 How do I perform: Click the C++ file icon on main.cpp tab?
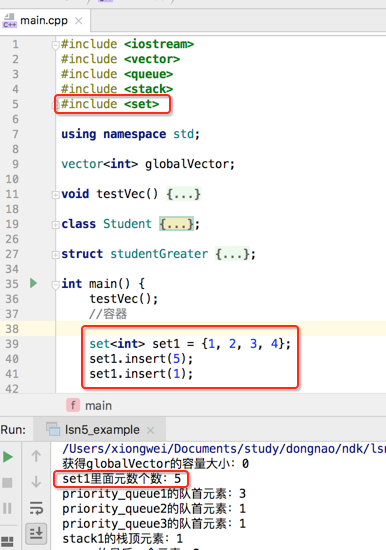tap(9, 21)
